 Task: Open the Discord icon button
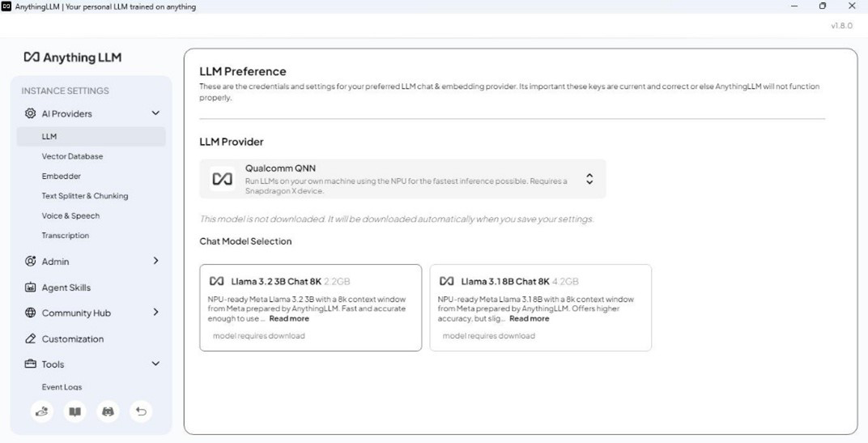(x=108, y=411)
